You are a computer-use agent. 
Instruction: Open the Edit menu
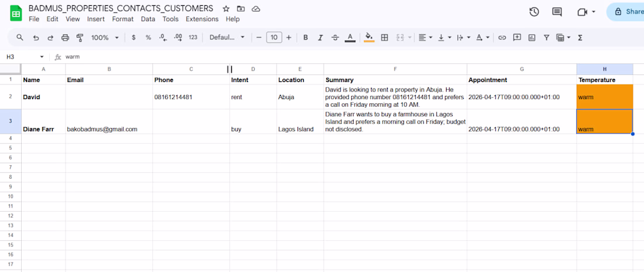[x=52, y=19]
